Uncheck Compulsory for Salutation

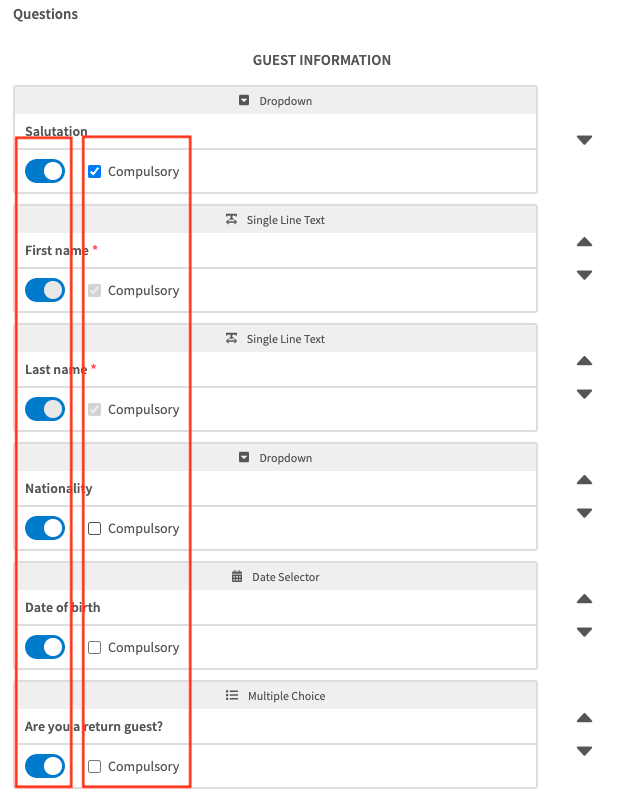[x=95, y=171]
